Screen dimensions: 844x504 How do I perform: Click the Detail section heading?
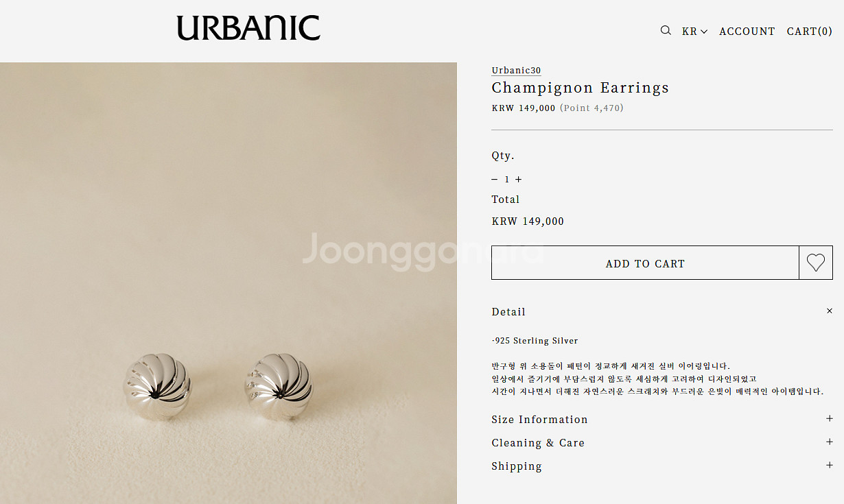[508, 312]
